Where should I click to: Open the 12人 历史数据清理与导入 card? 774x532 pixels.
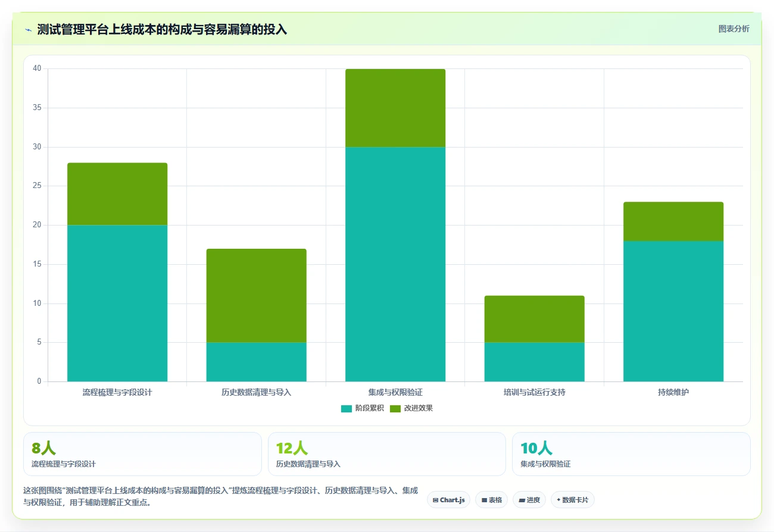point(387,454)
